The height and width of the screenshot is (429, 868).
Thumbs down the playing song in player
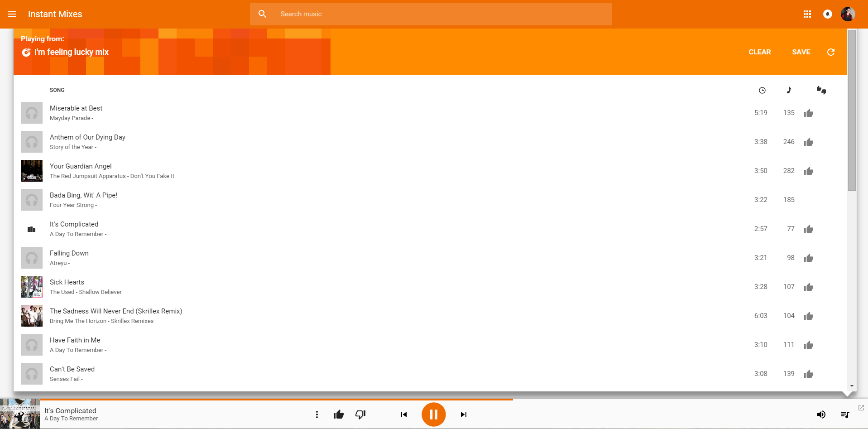[x=360, y=415]
